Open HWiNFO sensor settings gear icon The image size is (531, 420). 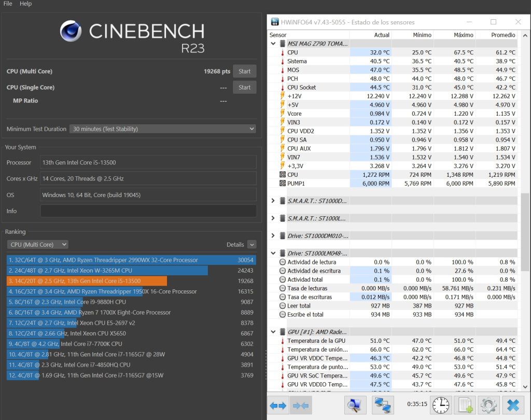[488, 405]
